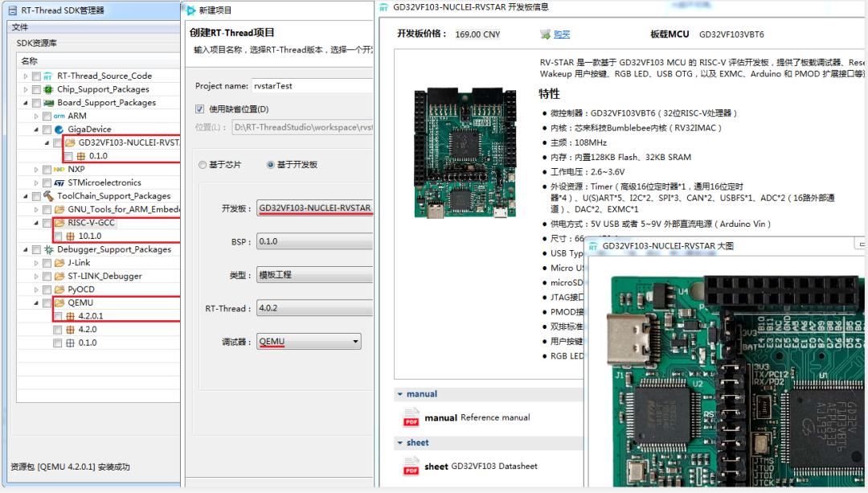868x493 pixels.
Task: Click the project type 模板工程 field
Action: tap(315, 275)
